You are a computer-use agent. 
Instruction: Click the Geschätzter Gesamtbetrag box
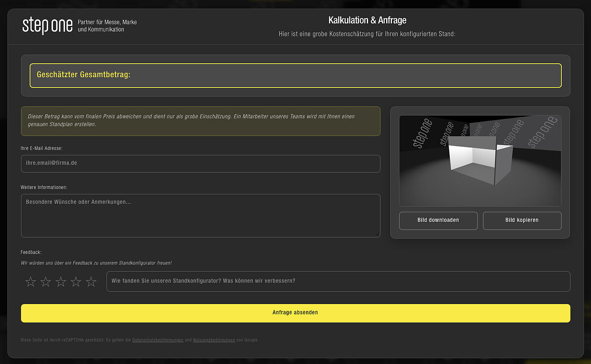tap(295, 75)
